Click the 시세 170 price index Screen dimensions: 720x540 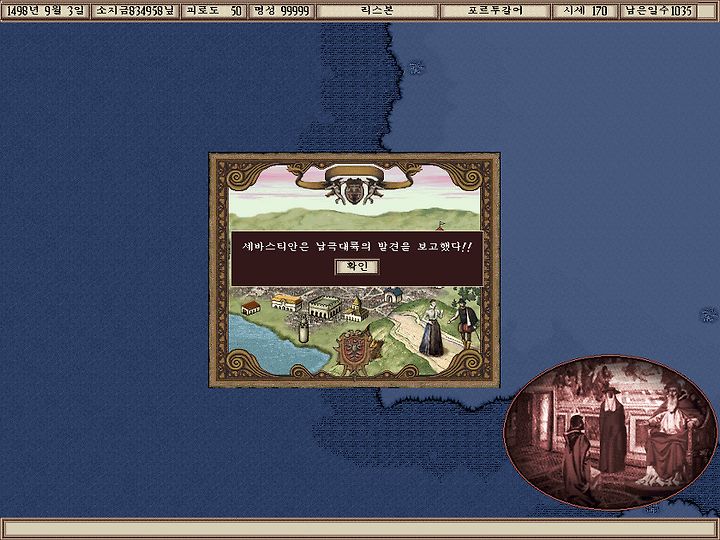tap(585, 11)
